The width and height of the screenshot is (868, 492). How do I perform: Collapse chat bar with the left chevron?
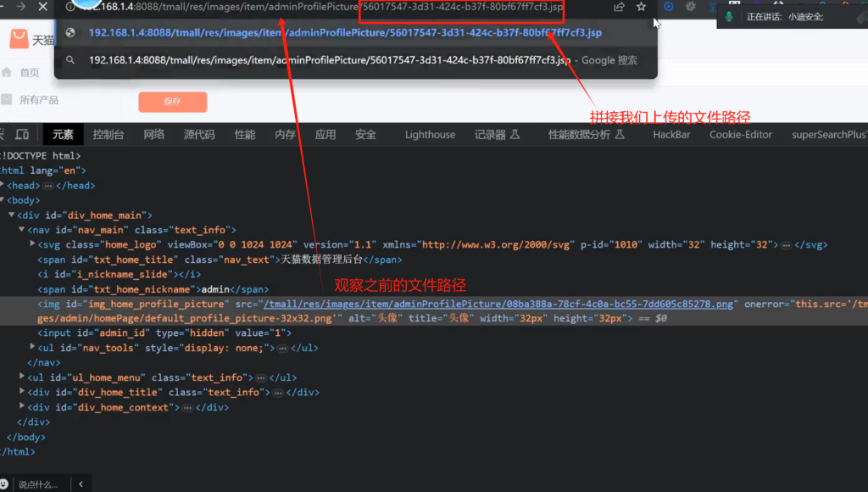pos(81,484)
